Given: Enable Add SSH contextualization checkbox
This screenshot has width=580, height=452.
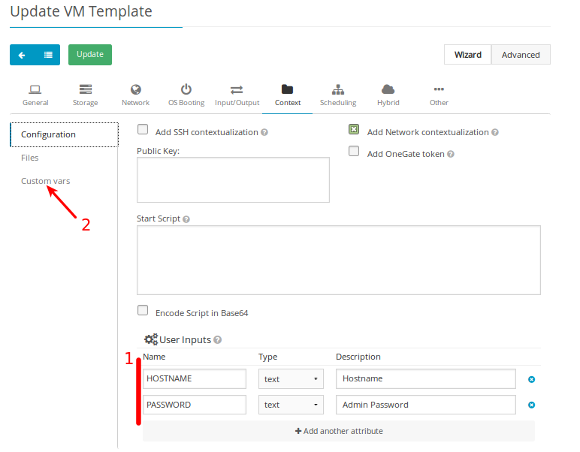Looking at the screenshot, I should click(142, 129).
